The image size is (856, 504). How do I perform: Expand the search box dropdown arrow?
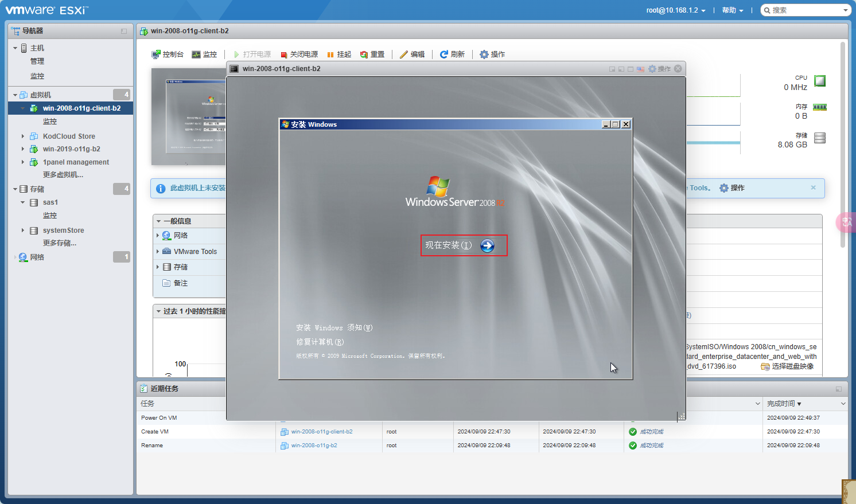coord(846,10)
